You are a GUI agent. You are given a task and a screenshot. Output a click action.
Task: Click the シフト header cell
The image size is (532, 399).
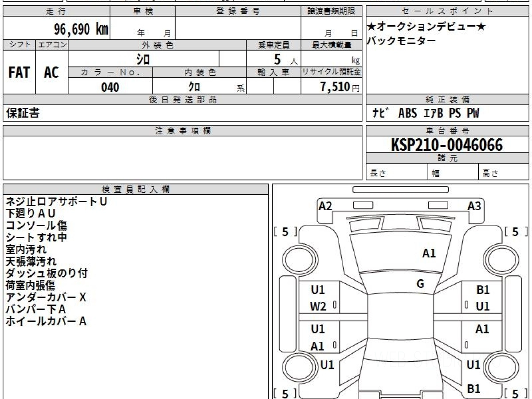[20, 45]
